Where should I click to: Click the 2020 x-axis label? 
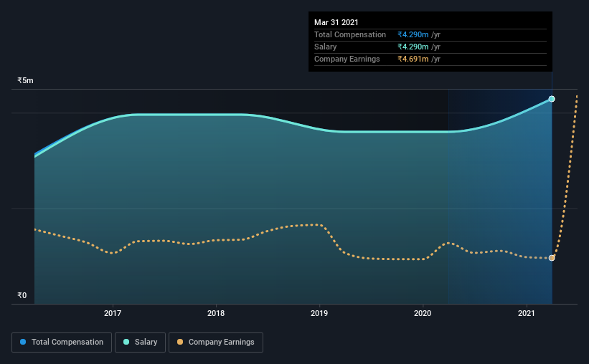coord(423,313)
